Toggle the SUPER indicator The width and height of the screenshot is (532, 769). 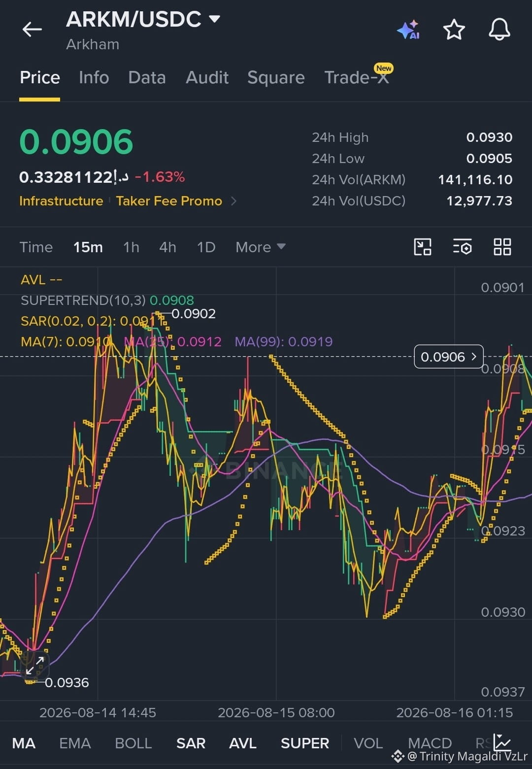305,743
